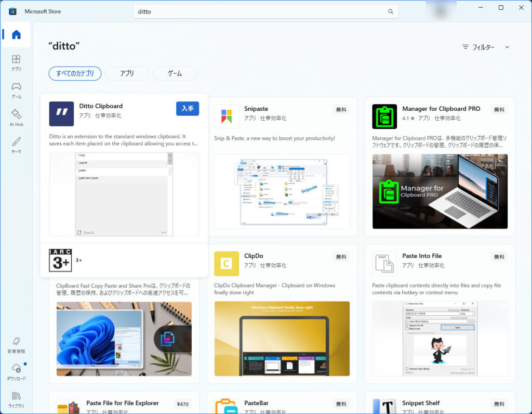The width and height of the screenshot is (532, 414).
Task: Expand the フィルター dropdown chevron
Action: [x=507, y=47]
